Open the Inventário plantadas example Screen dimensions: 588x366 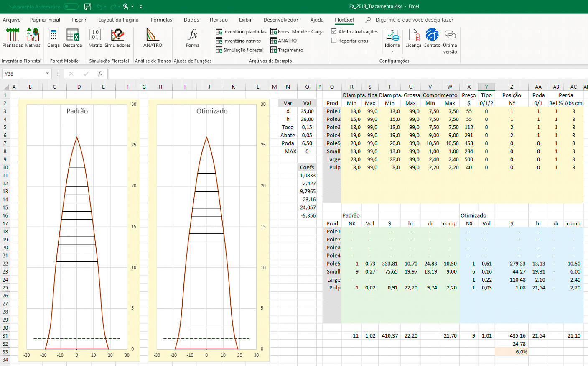(244, 31)
